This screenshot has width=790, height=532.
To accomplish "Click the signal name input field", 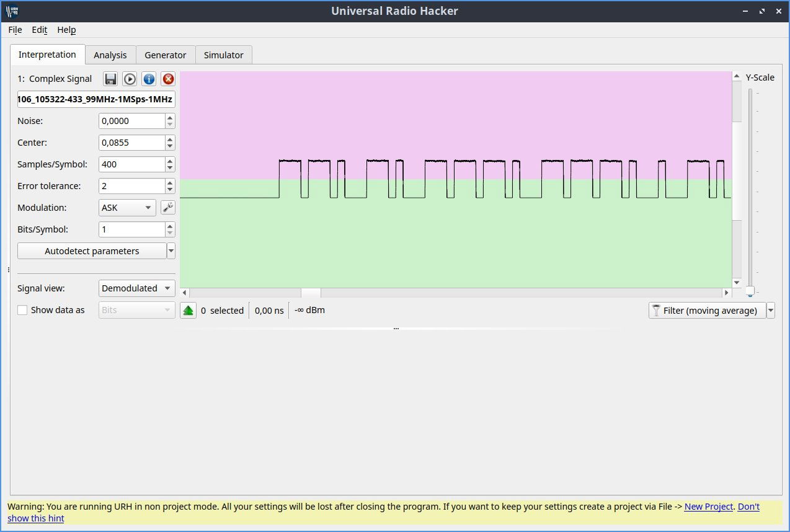I will 96,99.
